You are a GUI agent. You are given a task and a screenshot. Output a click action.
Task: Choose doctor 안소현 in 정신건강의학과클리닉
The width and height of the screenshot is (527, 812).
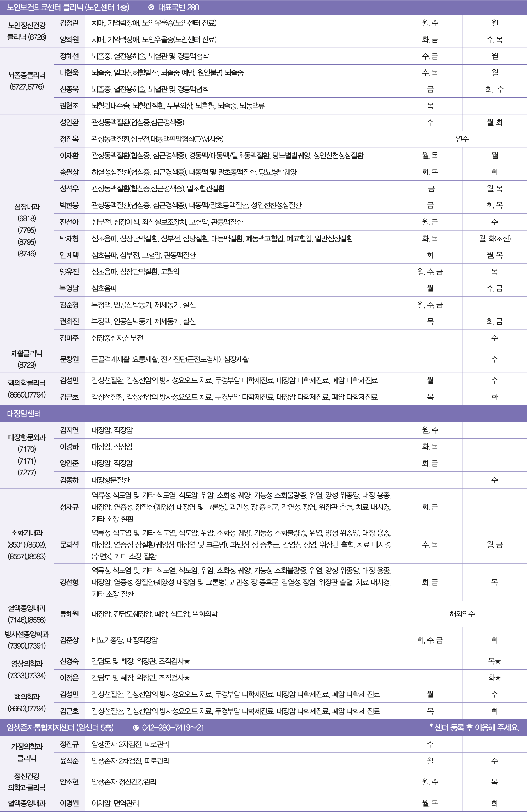pyautogui.click(x=69, y=782)
